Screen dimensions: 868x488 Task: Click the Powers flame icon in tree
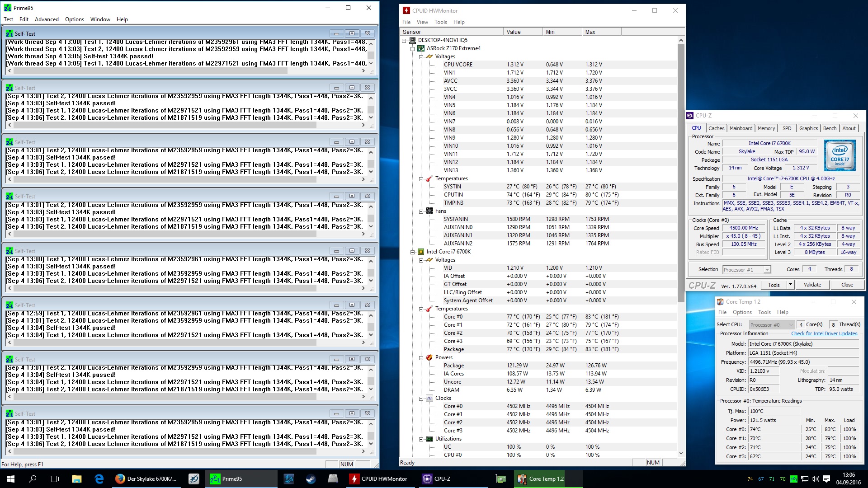pos(429,357)
